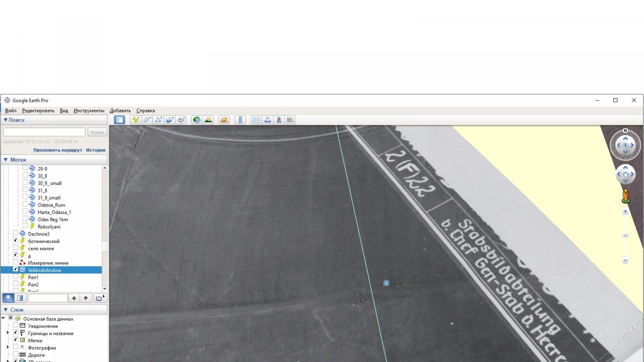Click the places filter text field
The height and width of the screenshot is (362, 644).
[x=48, y=298]
